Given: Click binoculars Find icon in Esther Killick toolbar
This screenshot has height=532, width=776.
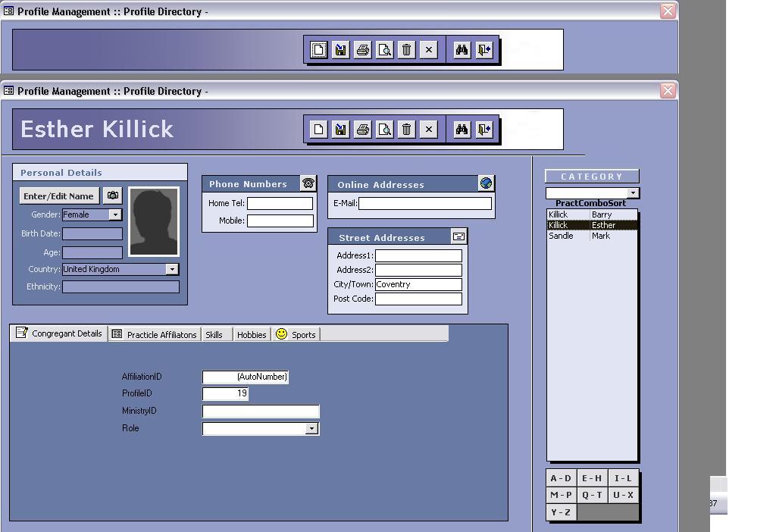Looking at the screenshot, I should coord(462,130).
